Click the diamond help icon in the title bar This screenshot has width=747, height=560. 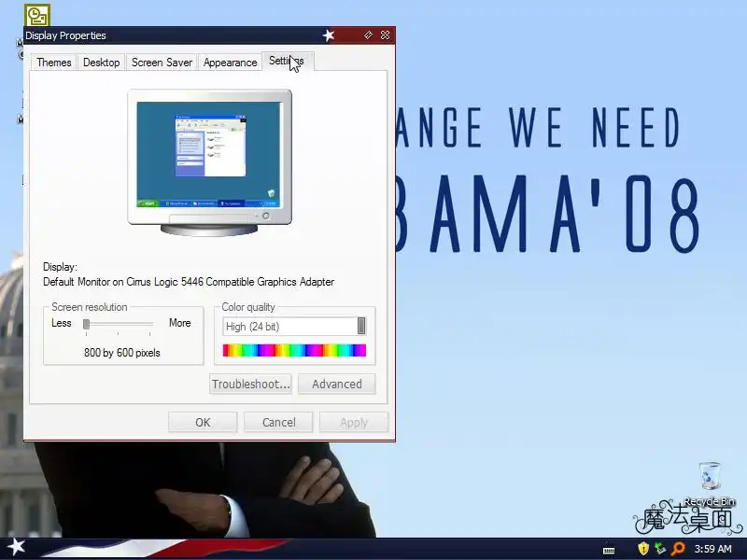click(368, 35)
